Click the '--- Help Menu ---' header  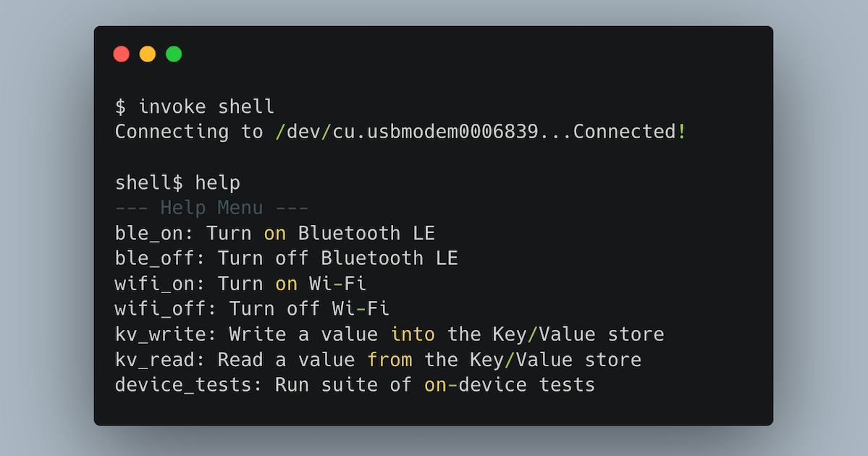click(212, 208)
